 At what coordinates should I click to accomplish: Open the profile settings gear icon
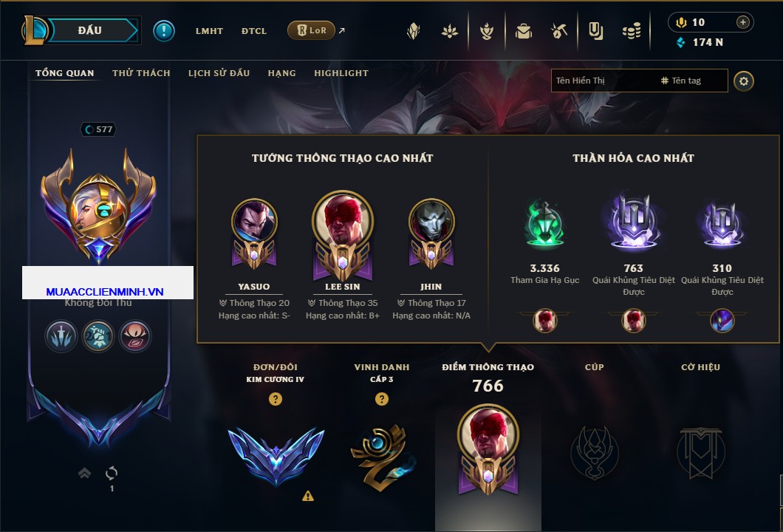[x=744, y=81]
